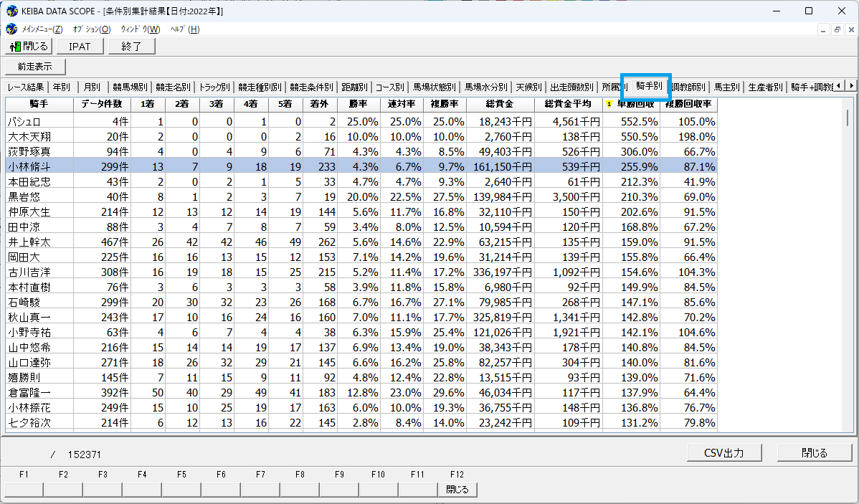Click the tab strip scroll-right arrow
Screen dimensions: 859x504
[x=851, y=86]
